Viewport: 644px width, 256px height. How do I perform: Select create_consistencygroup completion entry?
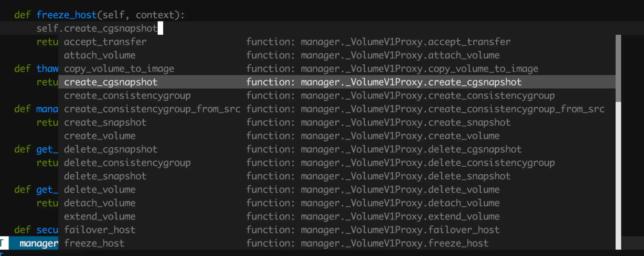[127, 96]
